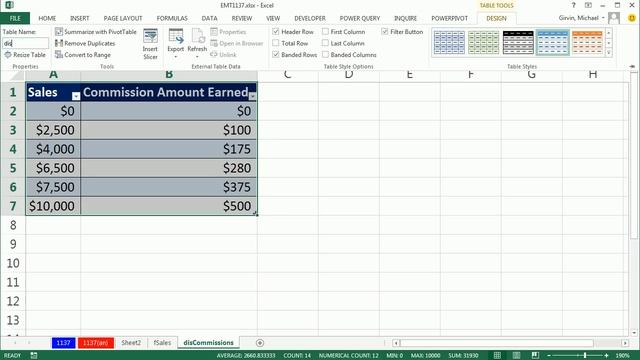Open the HOME tab

coord(47,18)
